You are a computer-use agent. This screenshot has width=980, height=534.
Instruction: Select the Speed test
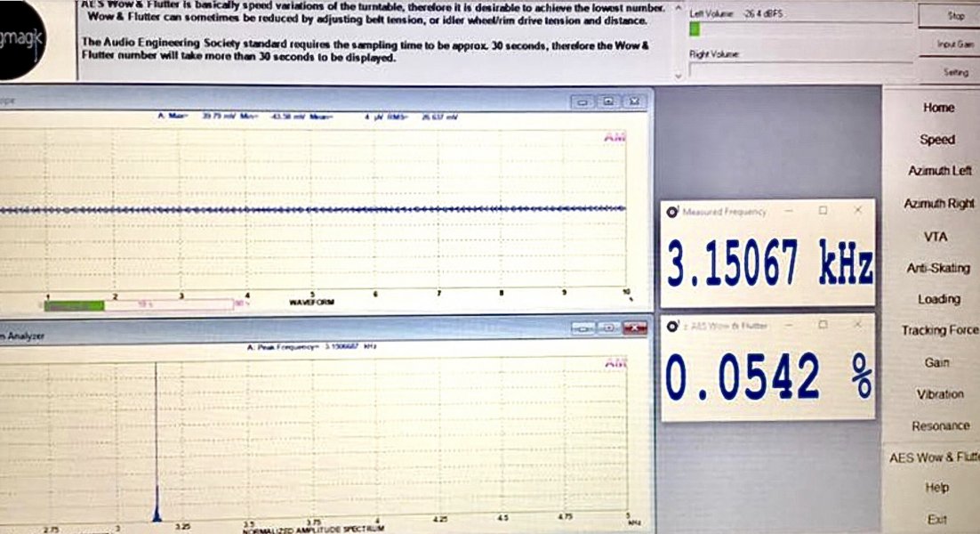pyautogui.click(x=937, y=140)
